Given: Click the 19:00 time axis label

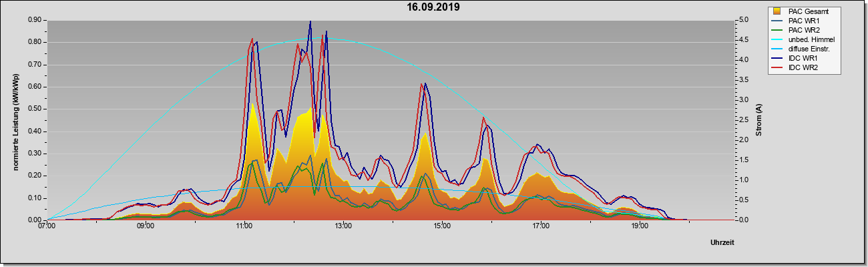Looking at the screenshot, I should point(640,226).
